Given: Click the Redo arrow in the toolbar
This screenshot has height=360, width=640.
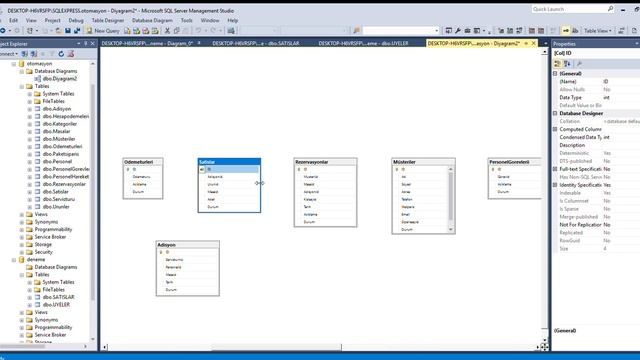Looking at the screenshot, I should 213,31.
